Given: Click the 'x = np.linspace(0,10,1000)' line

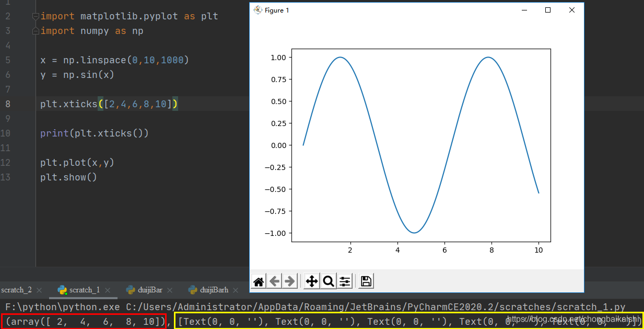Looking at the screenshot, I should [x=114, y=60].
